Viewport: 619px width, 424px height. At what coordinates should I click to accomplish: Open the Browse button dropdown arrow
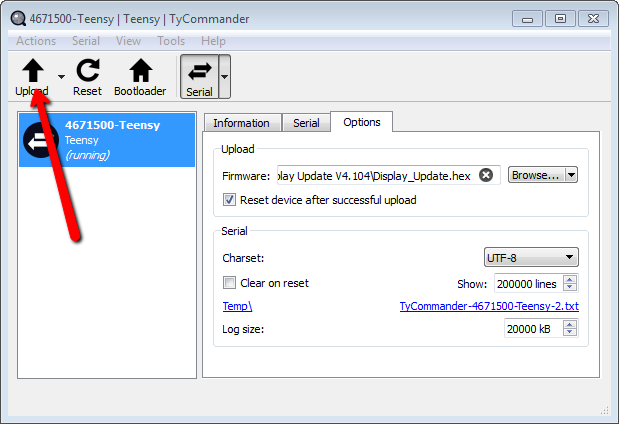click(x=571, y=175)
